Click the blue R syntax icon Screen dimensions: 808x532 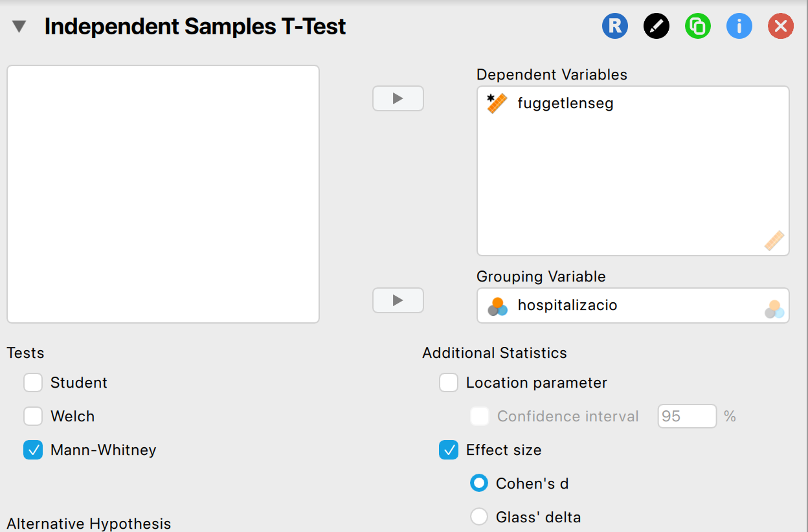pyautogui.click(x=614, y=27)
